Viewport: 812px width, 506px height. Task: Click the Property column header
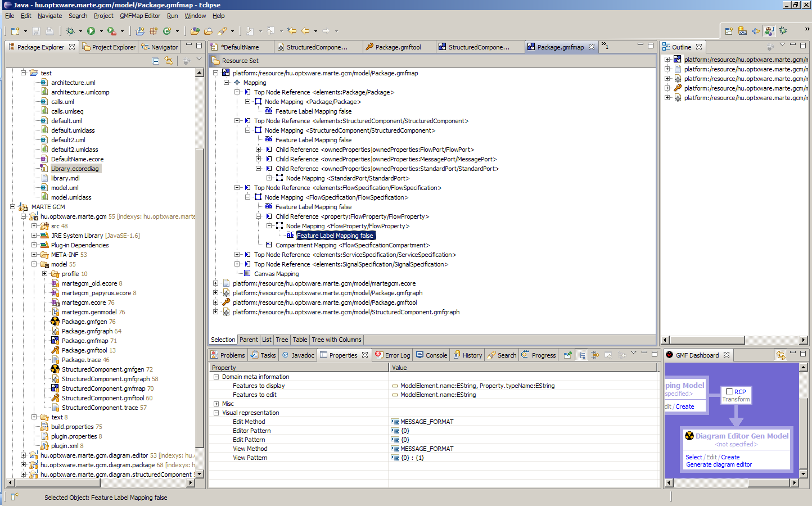tap(299, 368)
